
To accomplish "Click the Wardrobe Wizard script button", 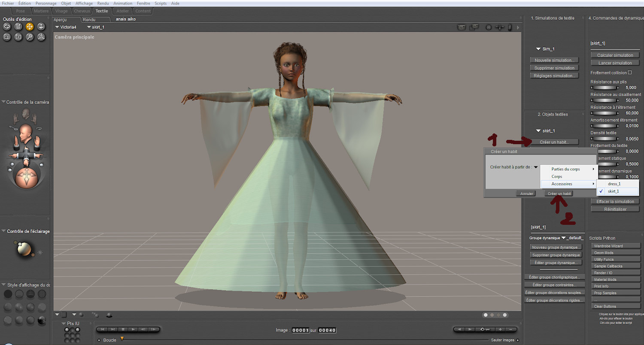I will coord(616,246).
